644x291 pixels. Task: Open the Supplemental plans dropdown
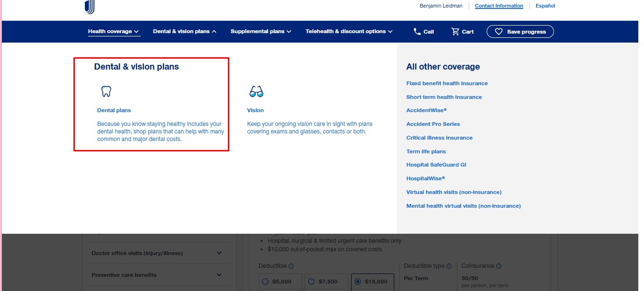(261, 32)
